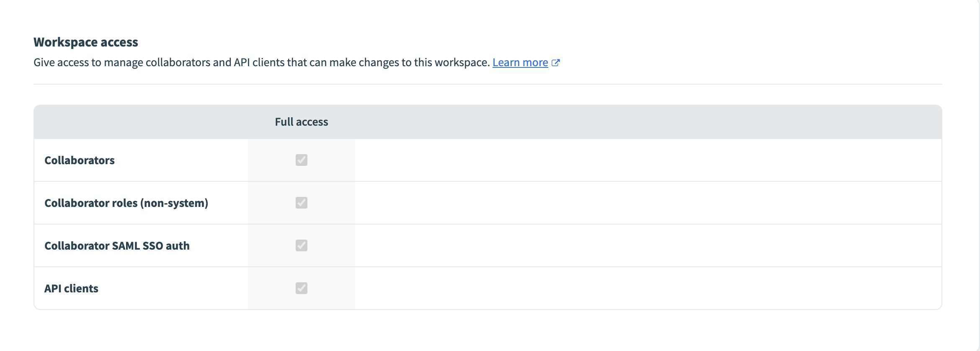
Task: Click the external link icon beside Learn more
Action: (x=556, y=63)
